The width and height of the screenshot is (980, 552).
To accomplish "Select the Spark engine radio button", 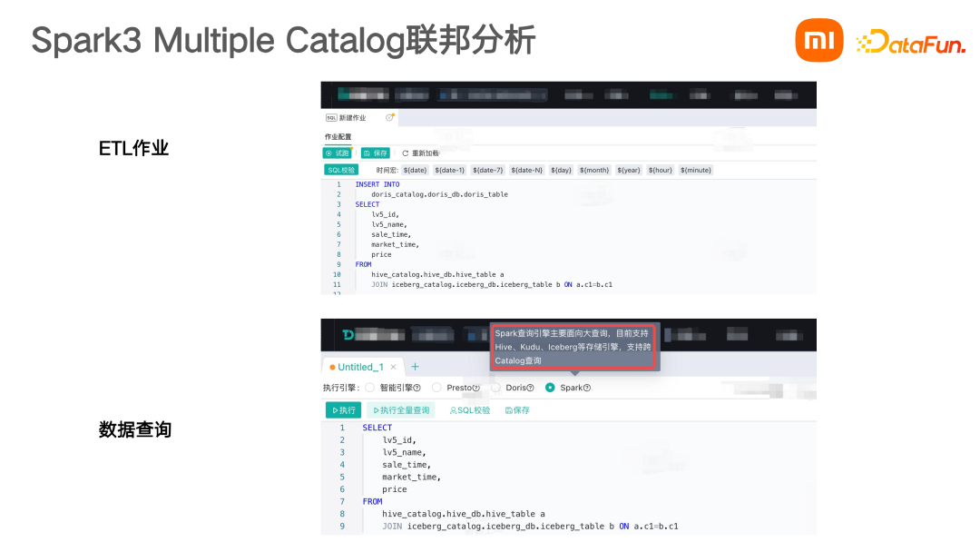I will (x=550, y=388).
